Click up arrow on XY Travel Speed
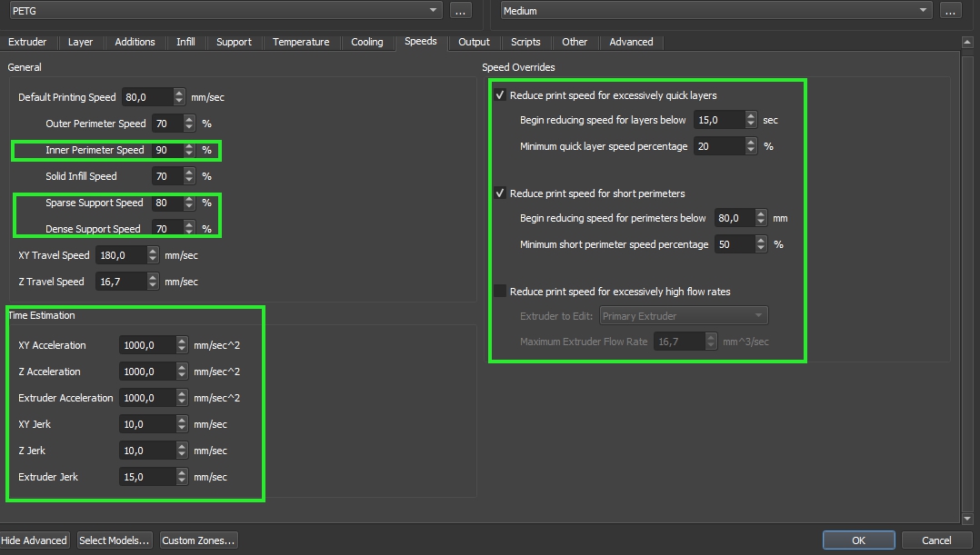The width and height of the screenshot is (980, 555). pyautogui.click(x=153, y=252)
